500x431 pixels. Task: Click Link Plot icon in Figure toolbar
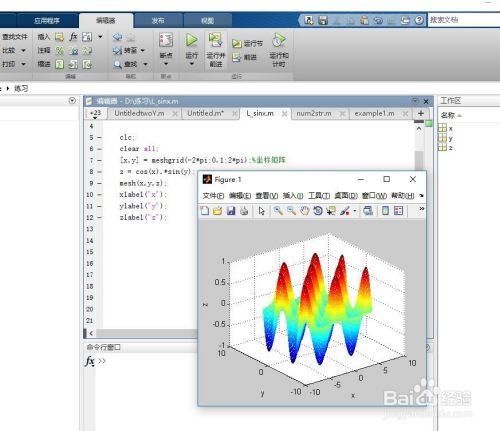tap(368, 211)
